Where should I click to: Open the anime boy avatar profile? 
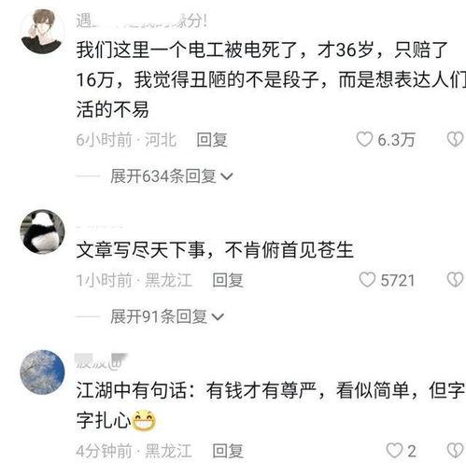click(42, 31)
